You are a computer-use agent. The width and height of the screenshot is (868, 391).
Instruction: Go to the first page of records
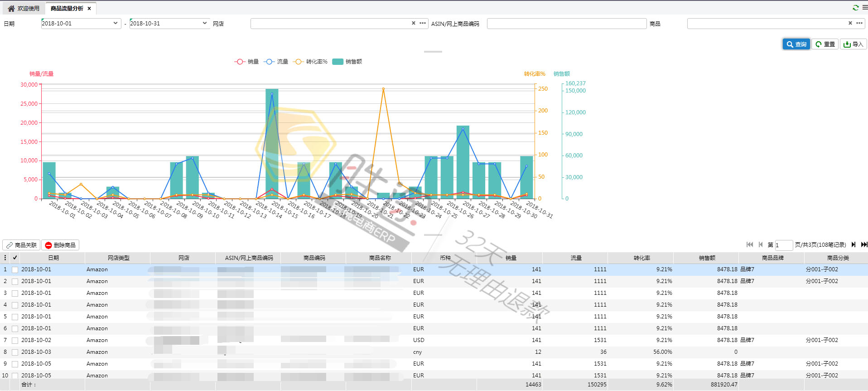pyautogui.click(x=750, y=244)
